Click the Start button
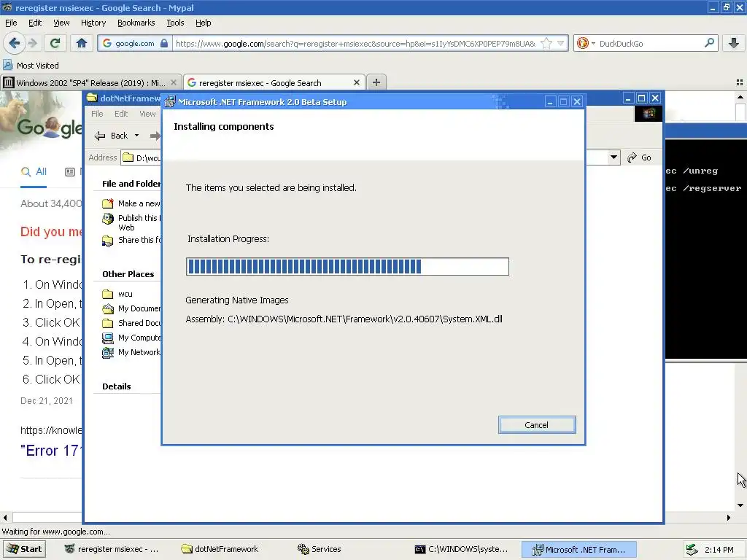 (x=24, y=549)
